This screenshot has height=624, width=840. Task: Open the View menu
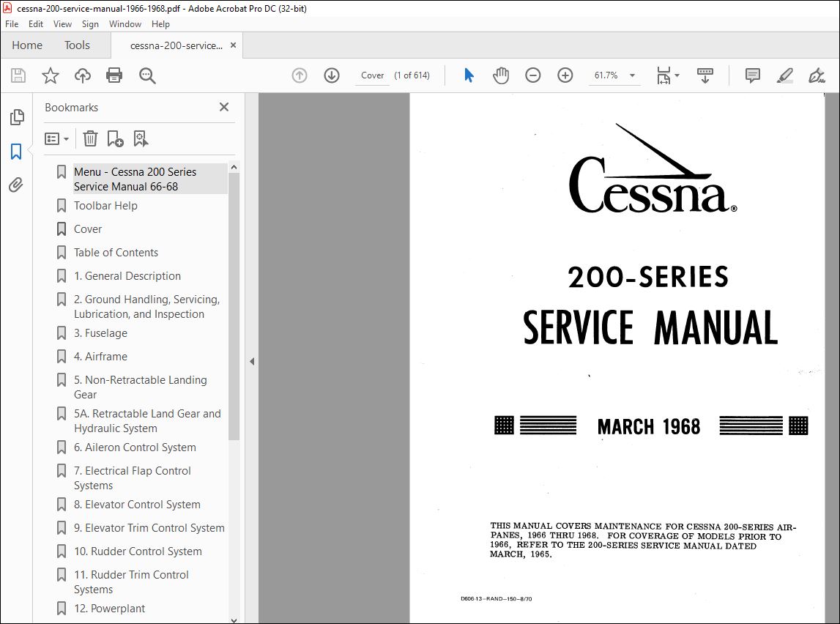(x=62, y=24)
